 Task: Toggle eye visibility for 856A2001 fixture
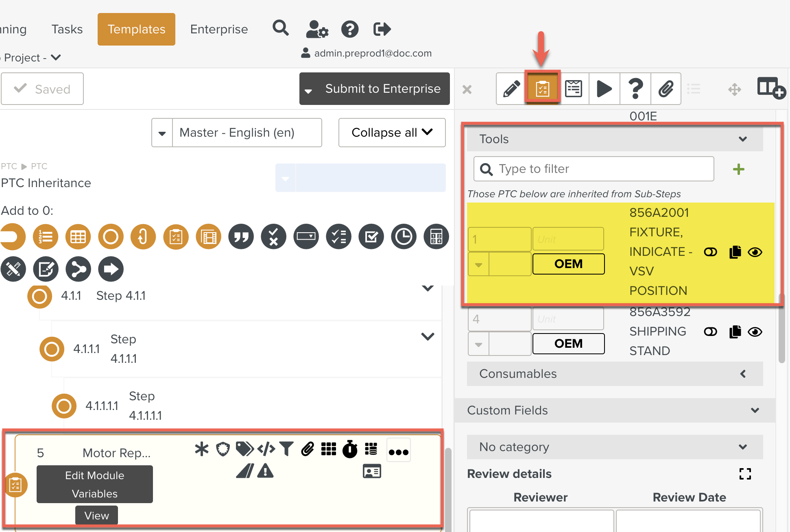click(x=755, y=252)
